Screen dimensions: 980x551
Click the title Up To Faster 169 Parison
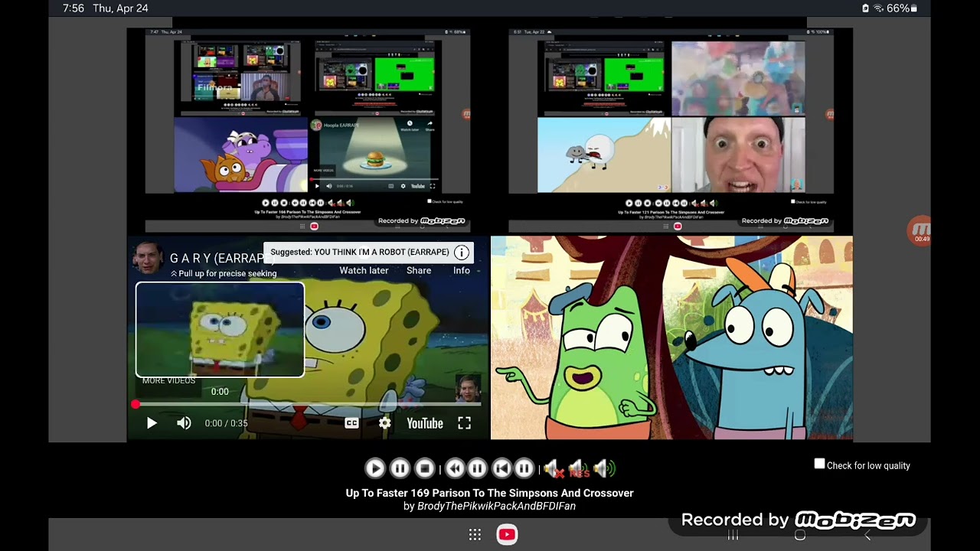tap(490, 493)
